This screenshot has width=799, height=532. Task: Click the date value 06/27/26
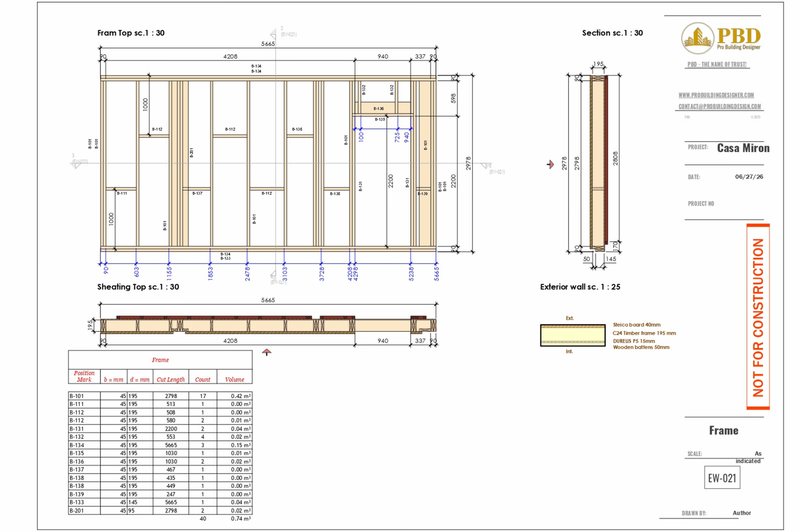[749, 177]
